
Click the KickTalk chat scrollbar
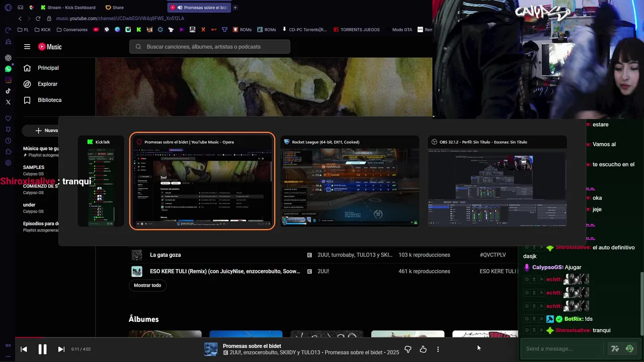tap(641, 304)
